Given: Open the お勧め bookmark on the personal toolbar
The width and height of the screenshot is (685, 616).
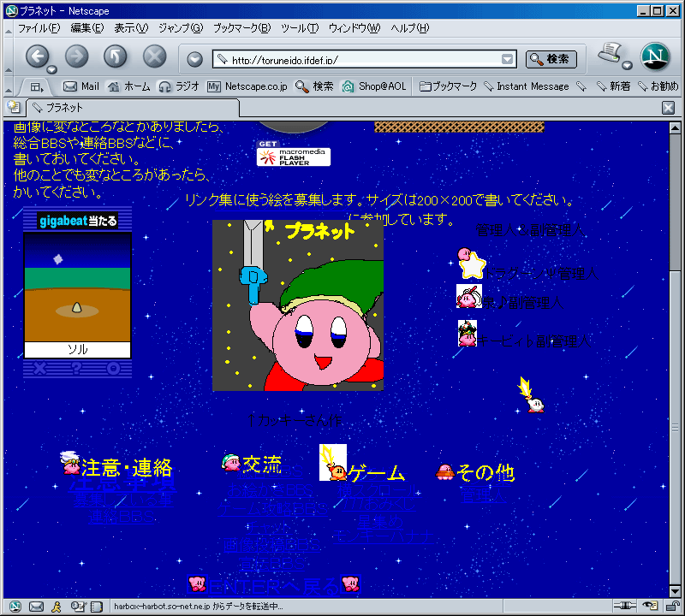Looking at the screenshot, I should click(658, 86).
